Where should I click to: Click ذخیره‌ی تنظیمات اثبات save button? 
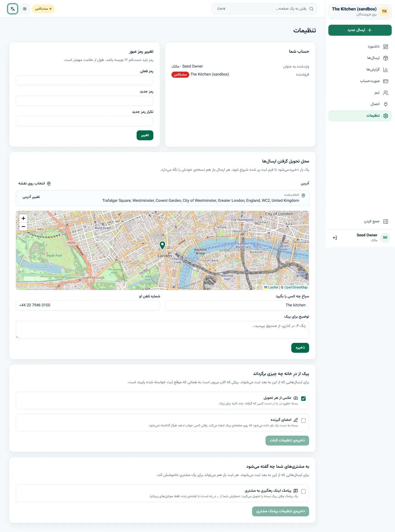pos(287,441)
